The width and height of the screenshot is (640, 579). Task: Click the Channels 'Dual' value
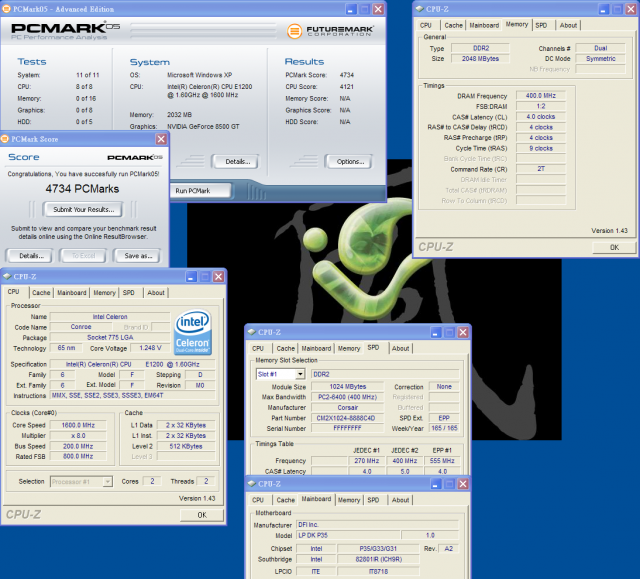600,48
